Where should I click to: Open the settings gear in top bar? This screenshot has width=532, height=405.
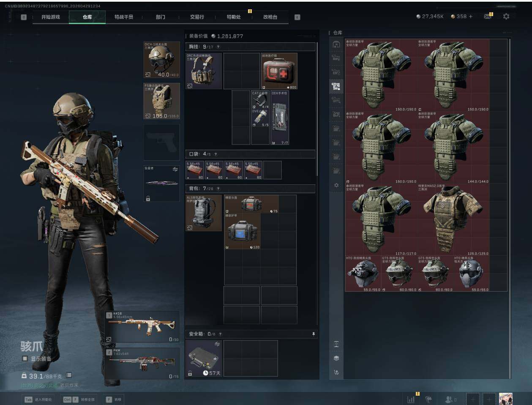(x=506, y=16)
